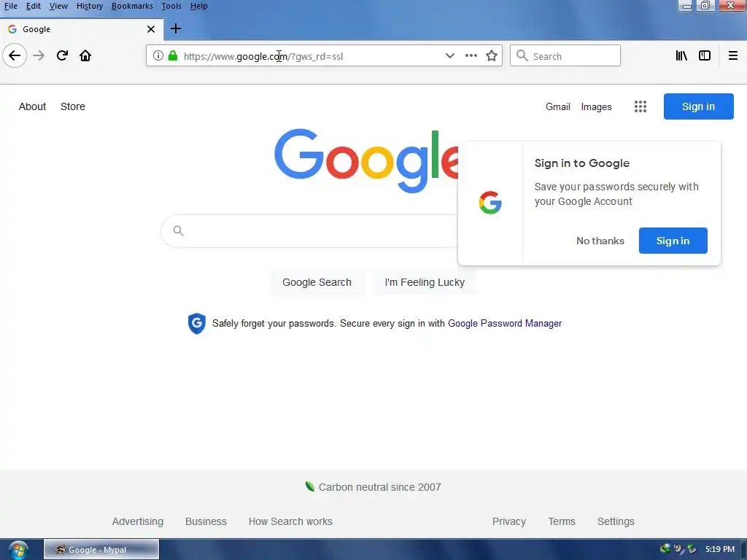
Task: Open the Settings footer menu
Action: (x=616, y=521)
